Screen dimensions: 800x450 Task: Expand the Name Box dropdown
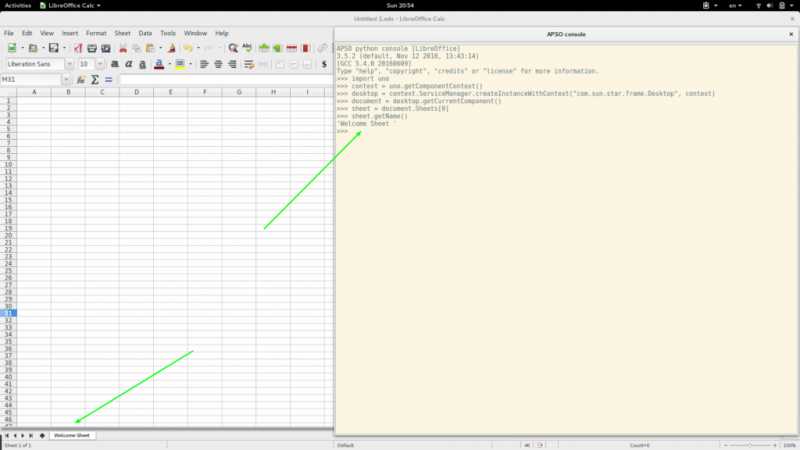click(x=66, y=80)
